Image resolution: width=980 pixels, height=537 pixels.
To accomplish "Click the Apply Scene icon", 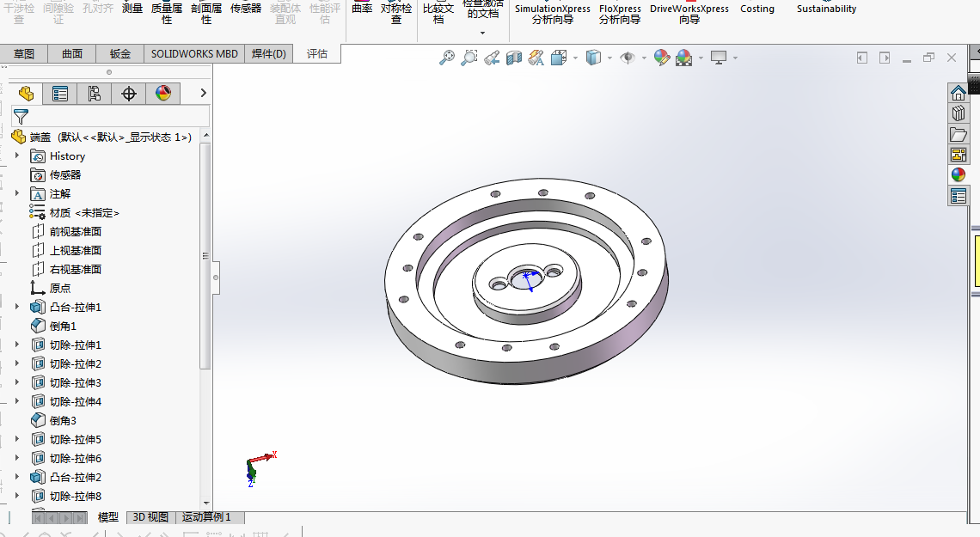I will 683,58.
